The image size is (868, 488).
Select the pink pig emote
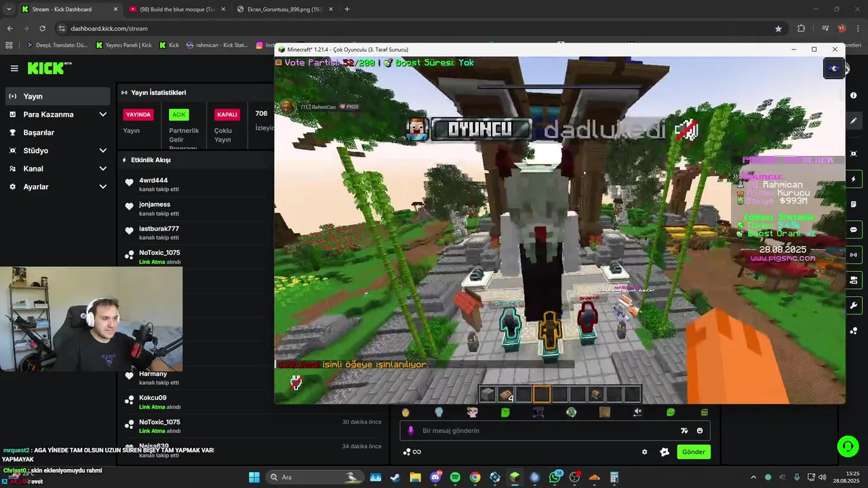click(472, 412)
